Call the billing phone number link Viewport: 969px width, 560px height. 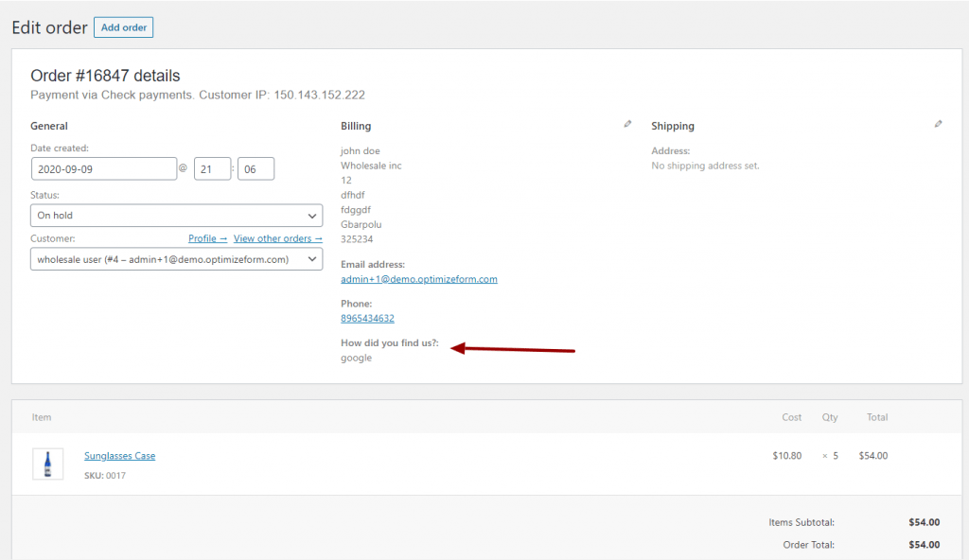tap(367, 319)
